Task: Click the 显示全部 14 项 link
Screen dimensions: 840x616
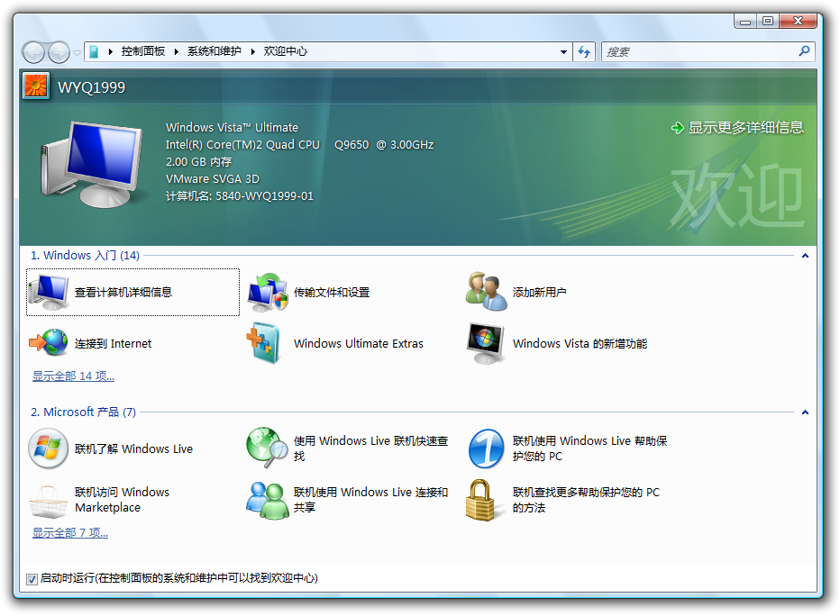Action: tap(73, 376)
